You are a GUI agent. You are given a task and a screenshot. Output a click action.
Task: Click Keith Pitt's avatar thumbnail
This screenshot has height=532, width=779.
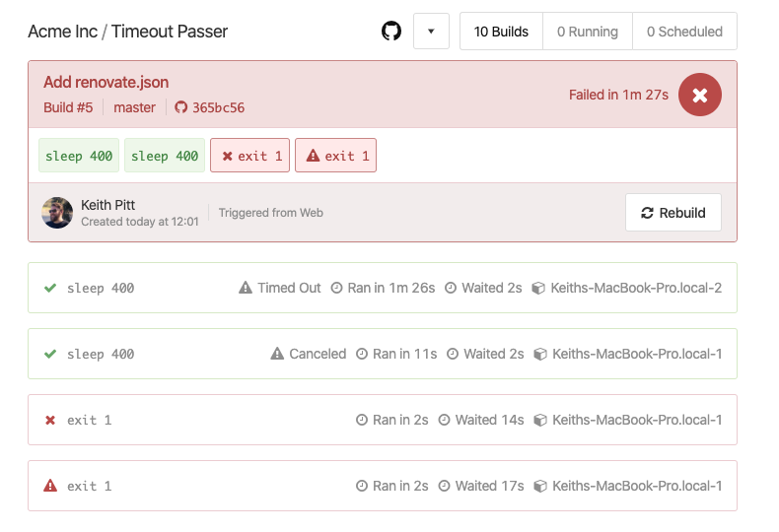(x=57, y=213)
